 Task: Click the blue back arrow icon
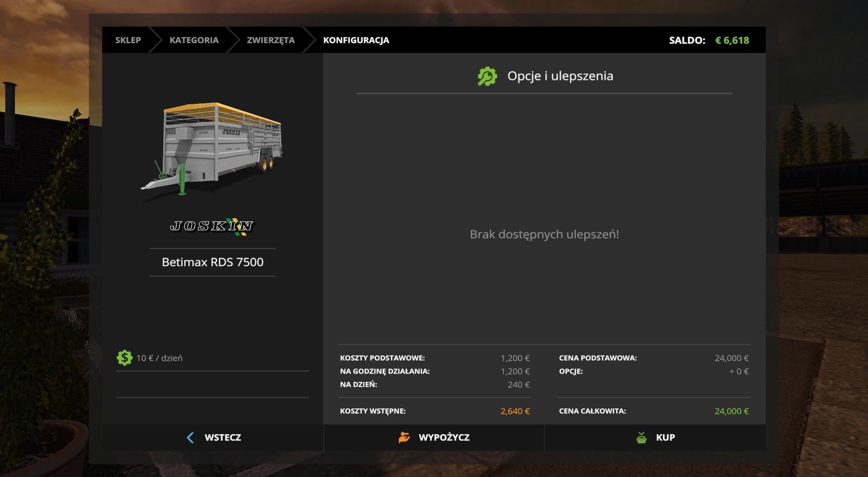(190, 437)
